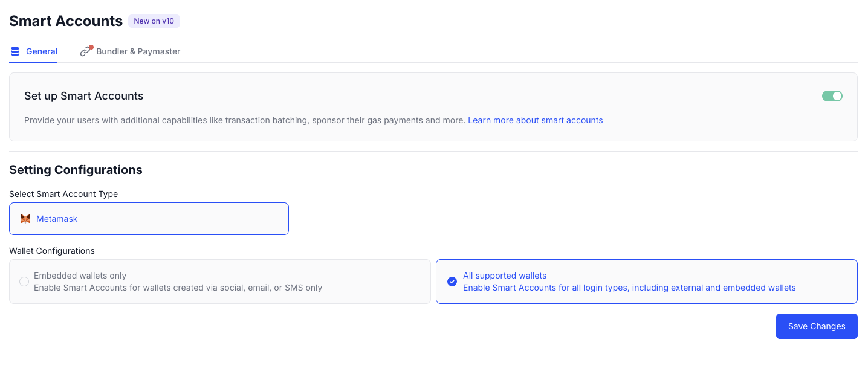Viewport: 868px width, 377px height.
Task: Click the chain link icon beside Bundler & Paymaster
Action: [x=86, y=51]
